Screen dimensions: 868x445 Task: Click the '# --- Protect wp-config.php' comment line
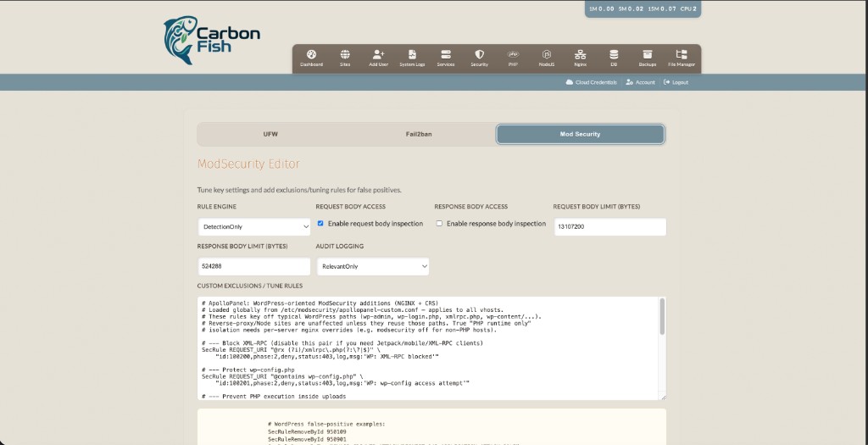248,370
